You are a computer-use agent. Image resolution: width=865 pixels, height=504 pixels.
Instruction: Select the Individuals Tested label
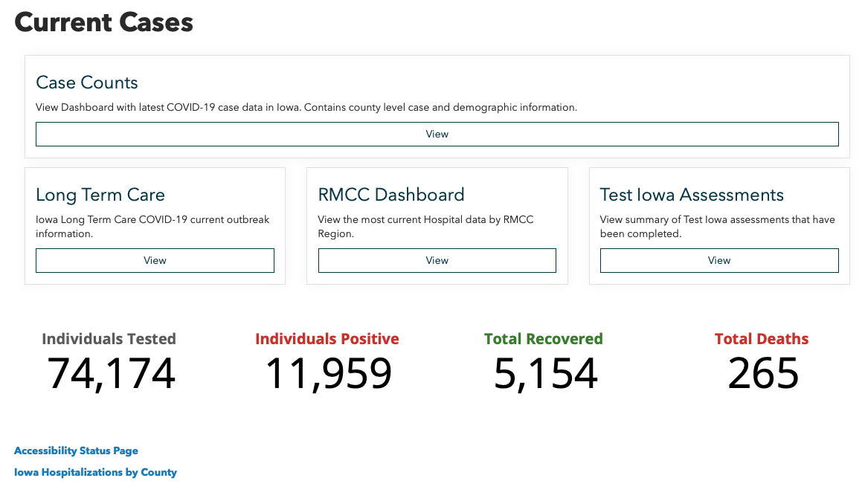(x=109, y=338)
